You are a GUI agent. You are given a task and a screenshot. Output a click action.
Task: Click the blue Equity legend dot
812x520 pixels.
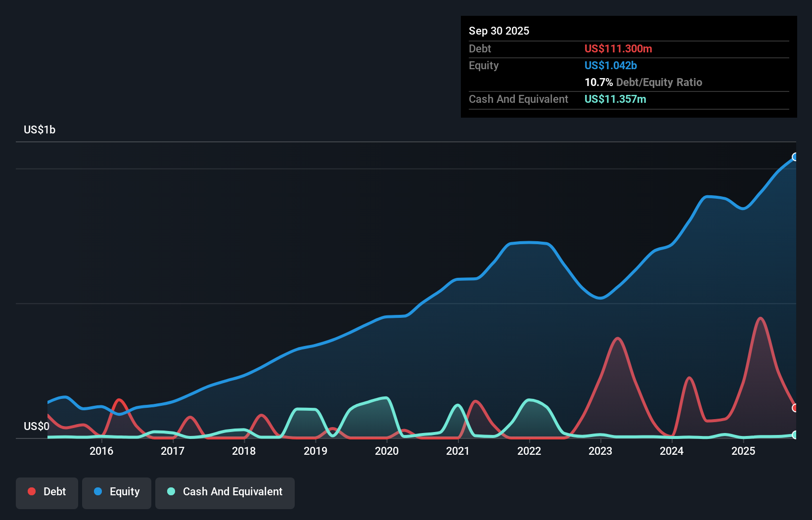[98, 491]
